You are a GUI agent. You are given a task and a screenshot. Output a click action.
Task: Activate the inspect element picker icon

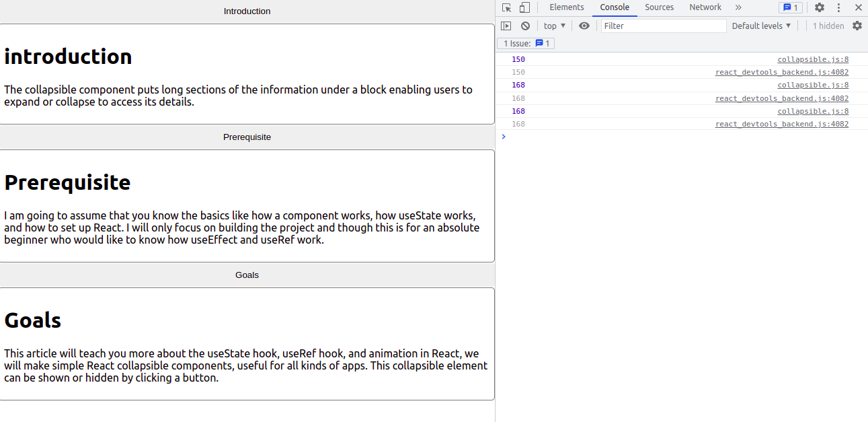coord(506,7)
